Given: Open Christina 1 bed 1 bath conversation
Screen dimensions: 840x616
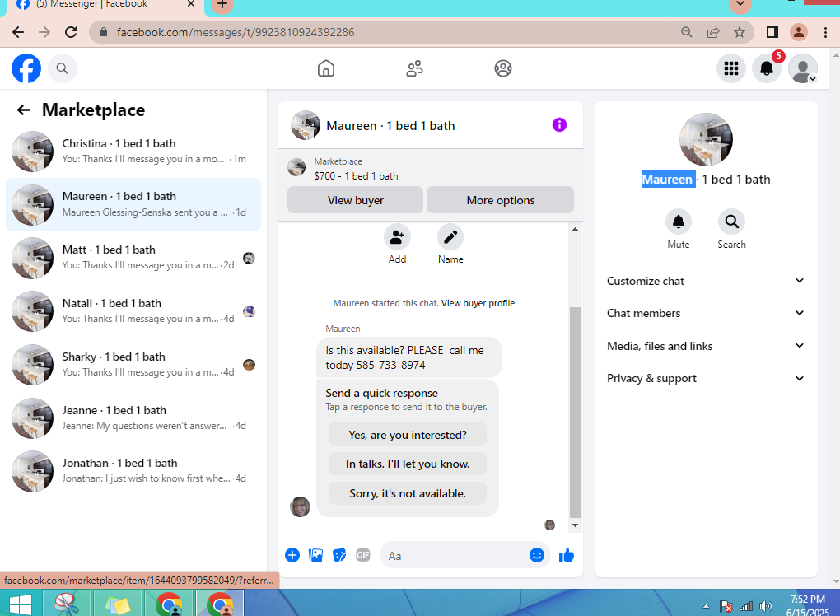Looking at the screenshot, I should (x=133, y=151).
